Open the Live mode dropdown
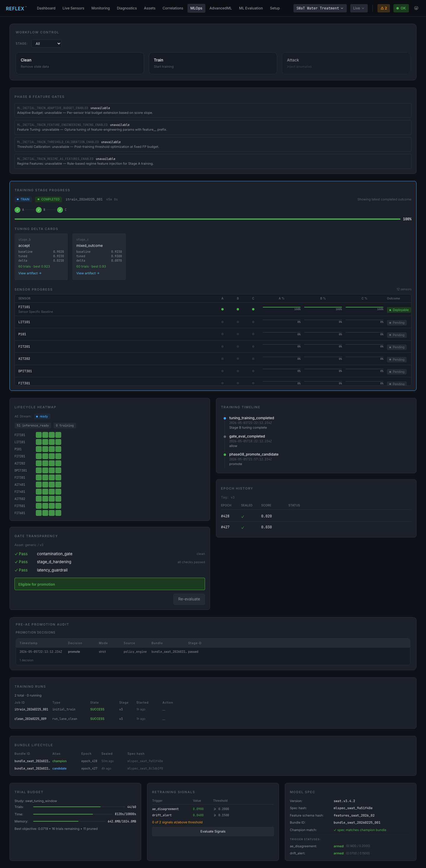The image size is (426, 868). (359, 8)
